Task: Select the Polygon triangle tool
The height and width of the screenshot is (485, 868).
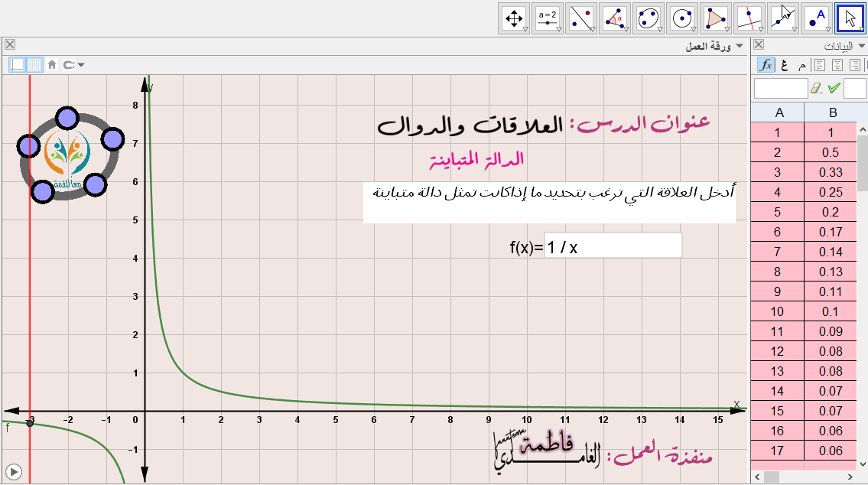Action: [x=716, y=19]
